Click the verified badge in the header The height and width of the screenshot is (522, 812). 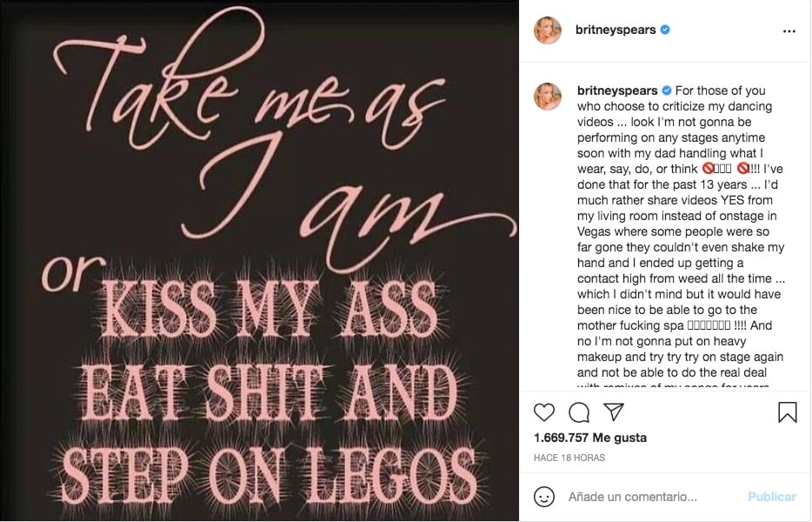pyautogui.click(x=665, y=30)
